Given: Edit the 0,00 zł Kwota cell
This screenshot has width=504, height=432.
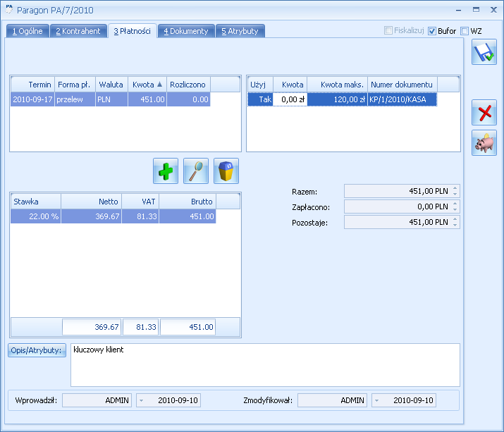Looking at the screenshot, I should (x=290, y=99).
